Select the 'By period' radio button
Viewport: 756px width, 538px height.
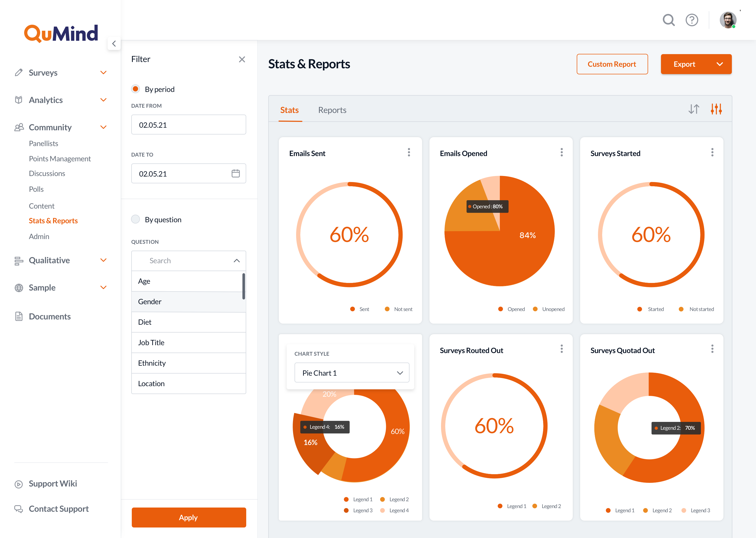pos(135,89)
